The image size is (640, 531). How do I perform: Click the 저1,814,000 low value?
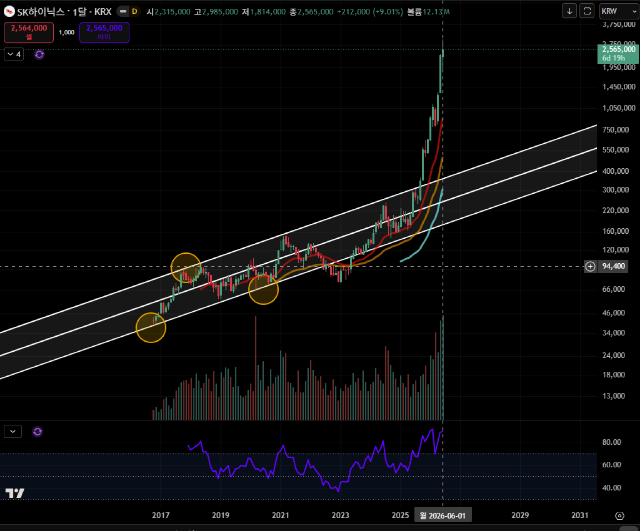pos(264,12)
